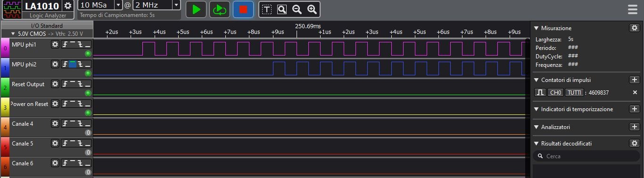Toggle active high level trigger on MPU phi2
The width and height of the screenshot is (644, 178).
coord(73,64)
